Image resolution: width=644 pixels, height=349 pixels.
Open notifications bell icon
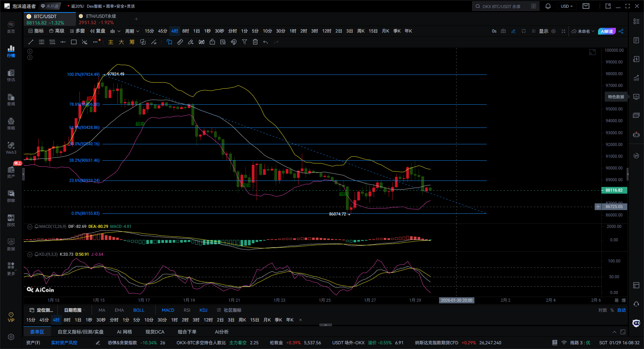(x=548, y=6)
